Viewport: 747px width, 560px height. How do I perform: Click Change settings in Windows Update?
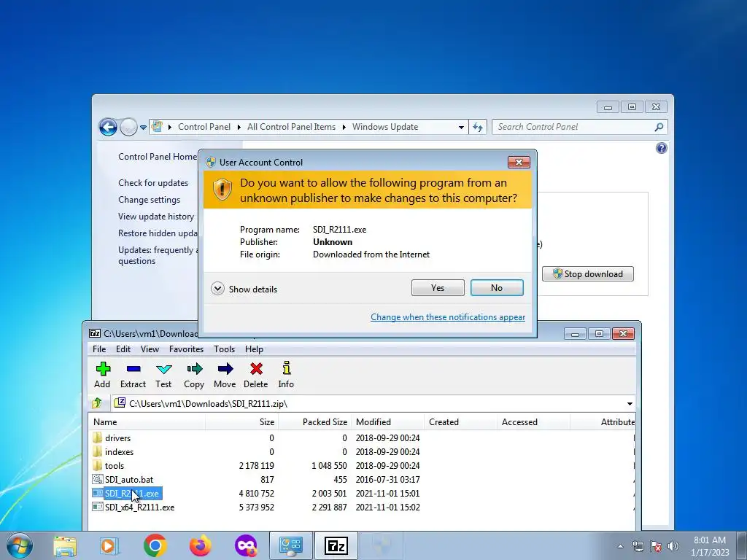point(149,200)
